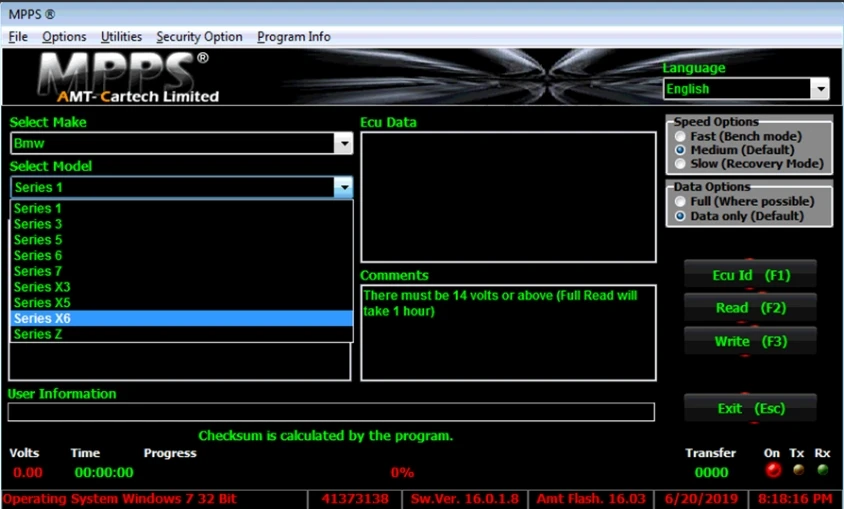844x509 pixels.
Task: Click the Amt Flash. 16.03 status entry
Action: coord(591,499)
